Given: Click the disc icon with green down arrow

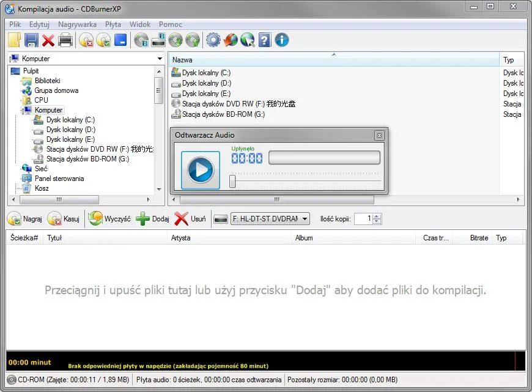Looking at the screenshot, I should 175,40.
